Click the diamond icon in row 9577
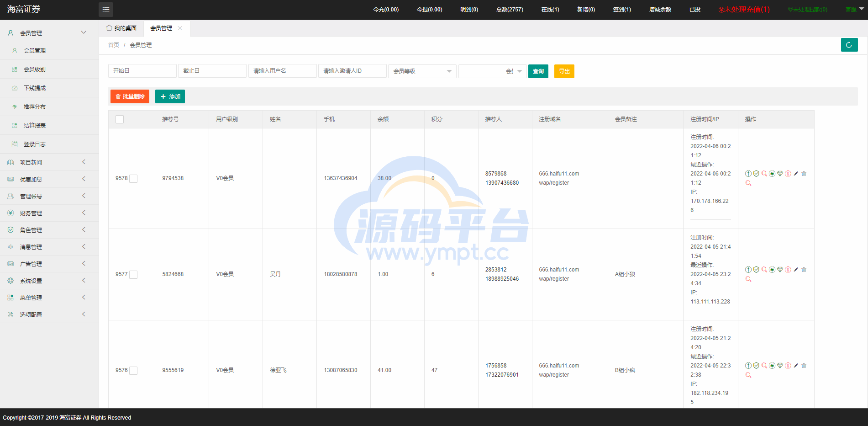 click(x=780, y=270)
